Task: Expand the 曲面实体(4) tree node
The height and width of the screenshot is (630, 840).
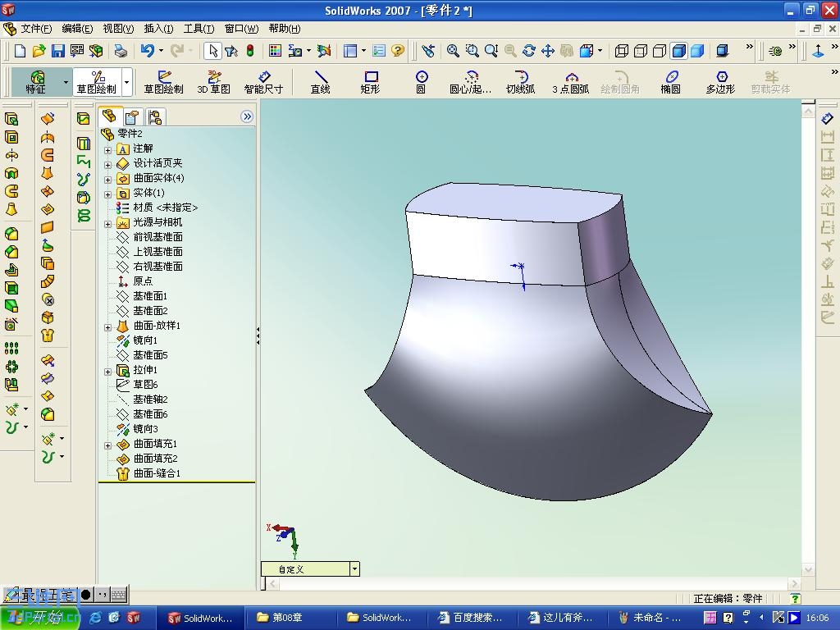Action: pyautogui.click(x=107, y=180)
